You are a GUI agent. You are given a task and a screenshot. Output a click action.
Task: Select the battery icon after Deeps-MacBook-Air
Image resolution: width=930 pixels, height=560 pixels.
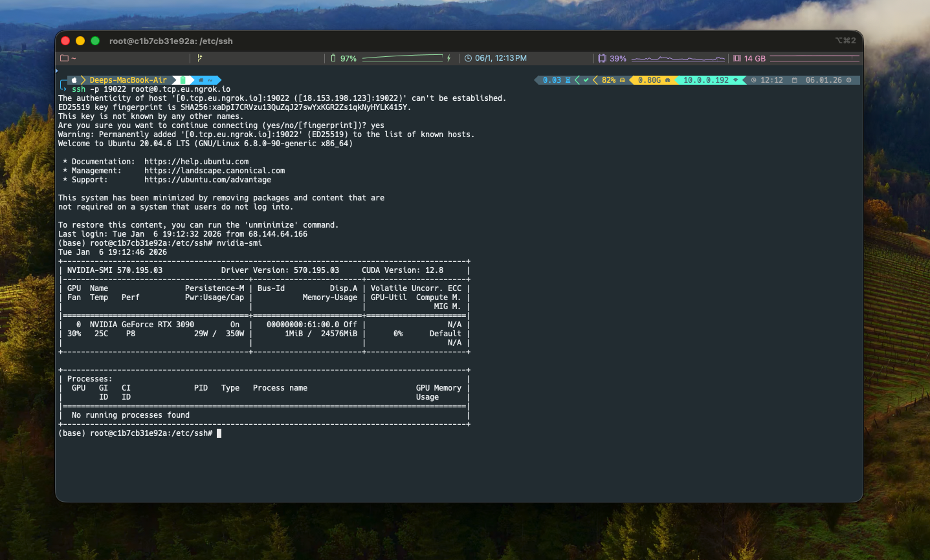point(183,80)
